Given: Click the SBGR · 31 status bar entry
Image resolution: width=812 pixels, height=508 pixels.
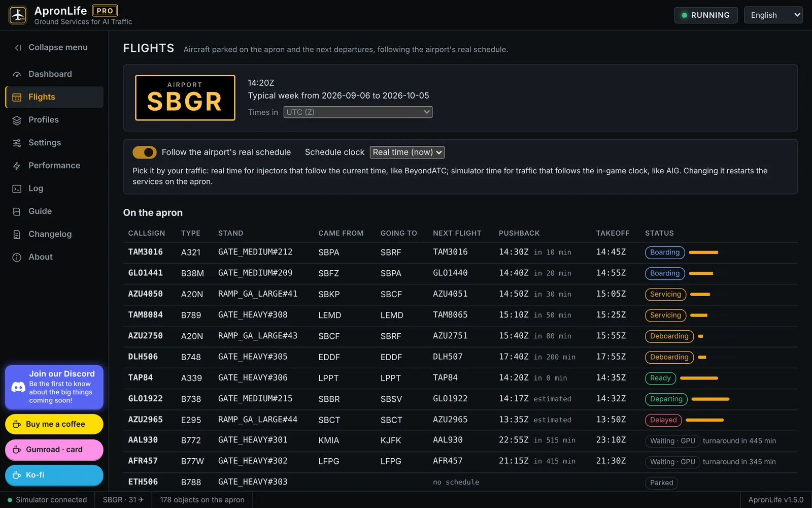Looking at the screenshot, I should click(x=123, y=500).
